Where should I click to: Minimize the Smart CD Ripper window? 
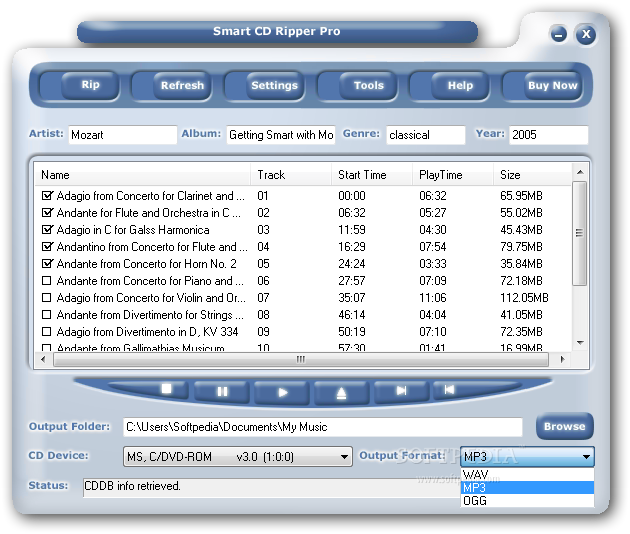pos(558,34)
